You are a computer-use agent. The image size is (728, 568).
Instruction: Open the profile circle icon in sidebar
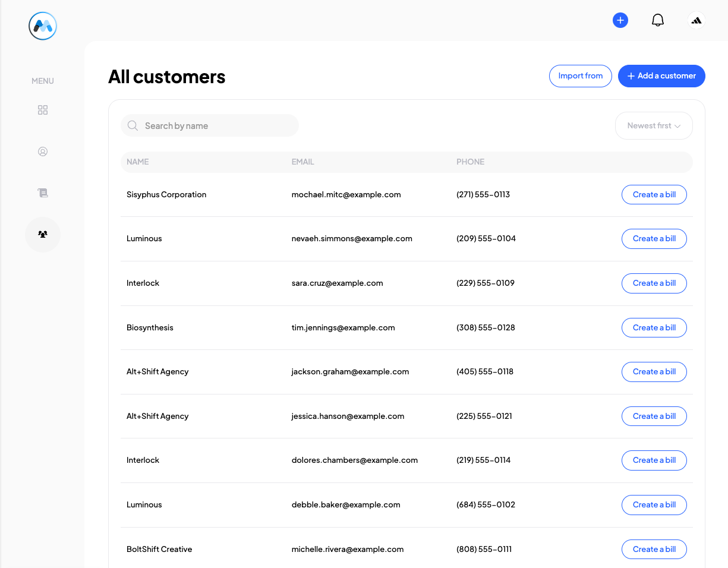43,152
